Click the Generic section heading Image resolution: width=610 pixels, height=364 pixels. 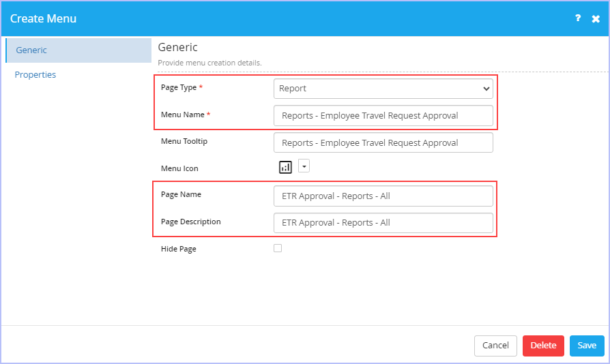178,48
